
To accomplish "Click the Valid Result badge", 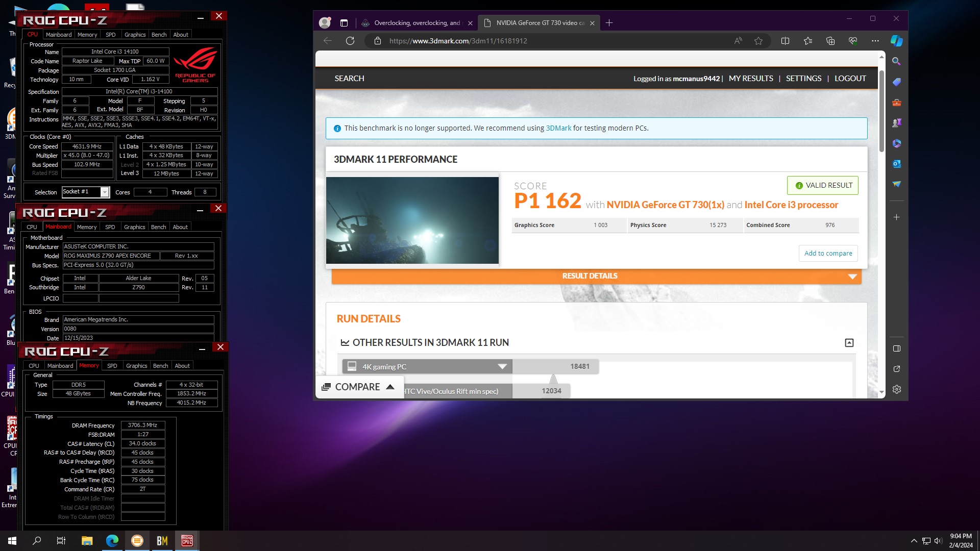I will (823, 185).
